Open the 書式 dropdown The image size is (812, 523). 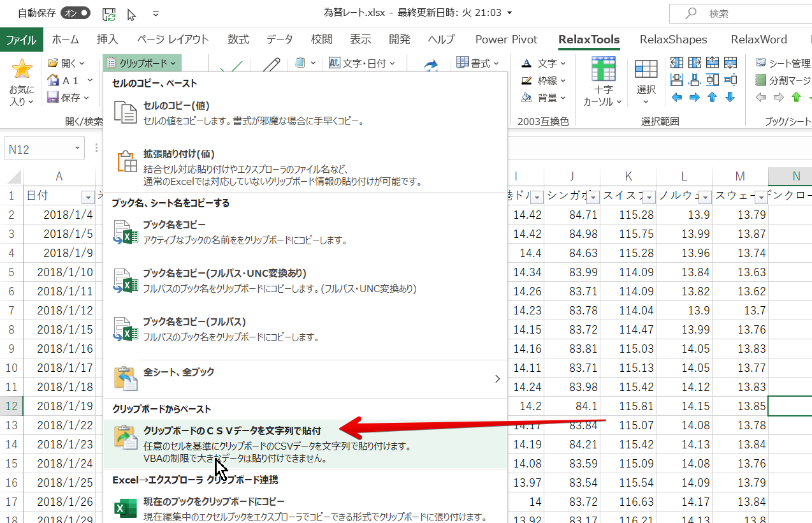point(478,63)
